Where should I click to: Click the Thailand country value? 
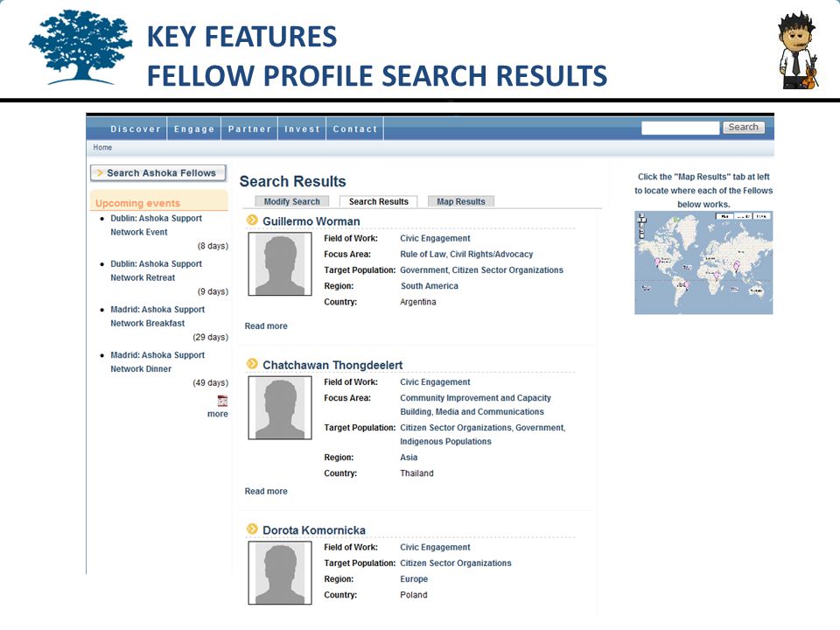[x=416, y=473]
